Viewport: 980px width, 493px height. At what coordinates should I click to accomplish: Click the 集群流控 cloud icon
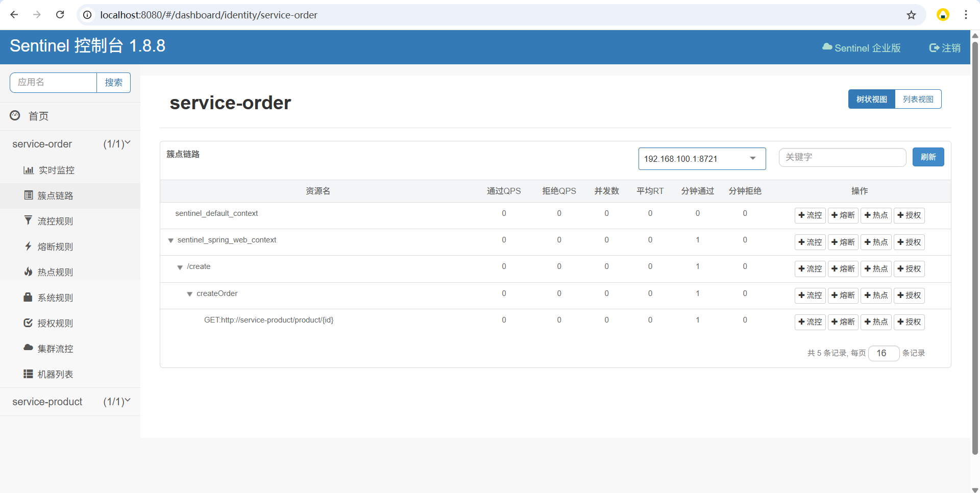tap(28, 348)
